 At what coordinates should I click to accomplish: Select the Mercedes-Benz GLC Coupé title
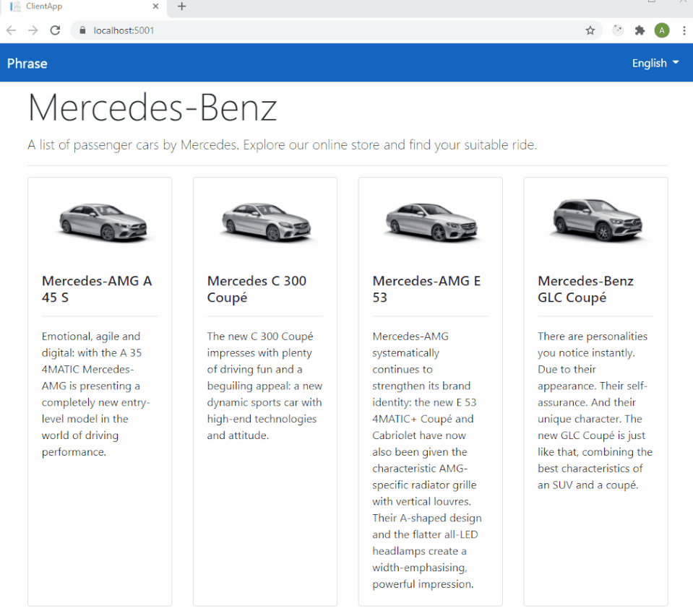tap(585, 289)
